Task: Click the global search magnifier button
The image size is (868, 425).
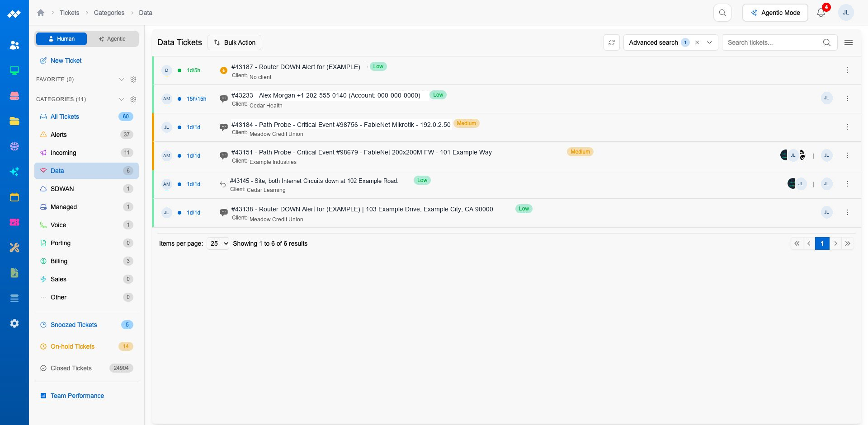Action: pyautogui.click(x=722, y=13)
